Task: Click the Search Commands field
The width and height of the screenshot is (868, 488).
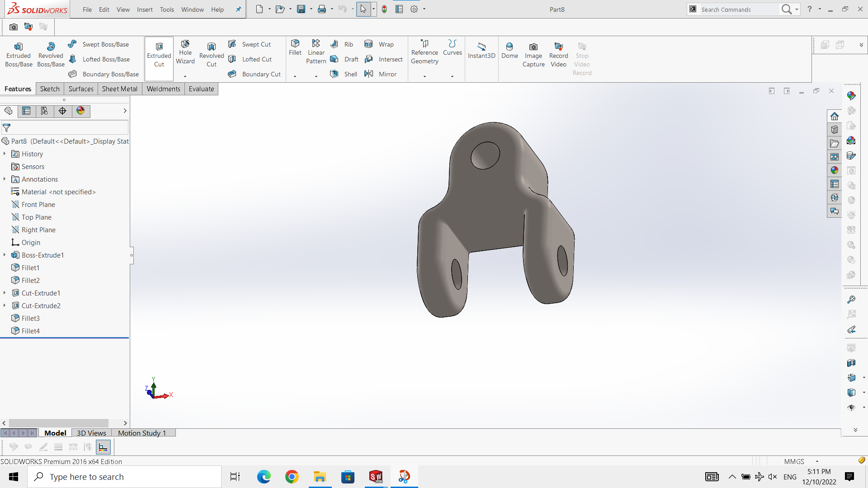Action: point(739,9)
